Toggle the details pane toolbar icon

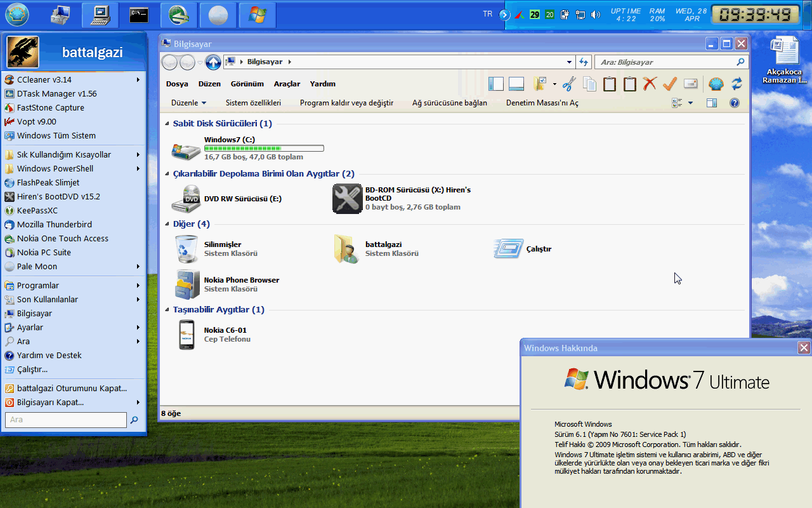point(516,84)
